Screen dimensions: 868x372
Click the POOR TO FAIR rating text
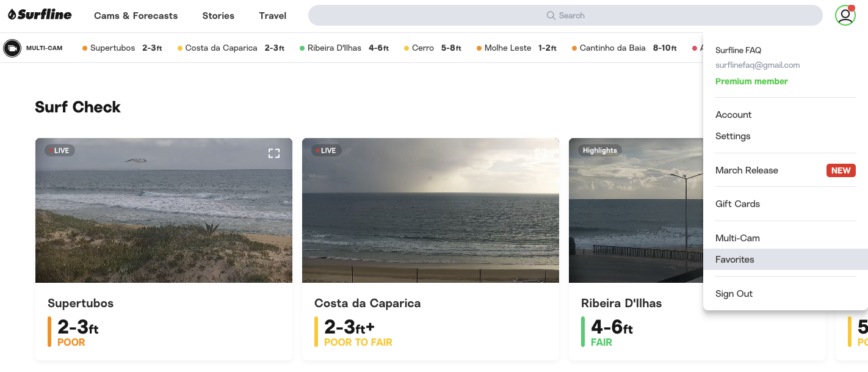point(358,343)
